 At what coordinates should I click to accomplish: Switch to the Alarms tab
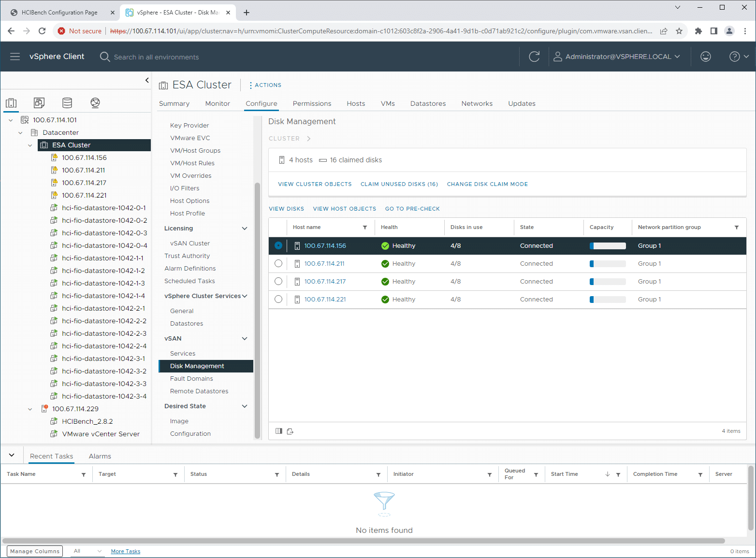tap(100, 456)
